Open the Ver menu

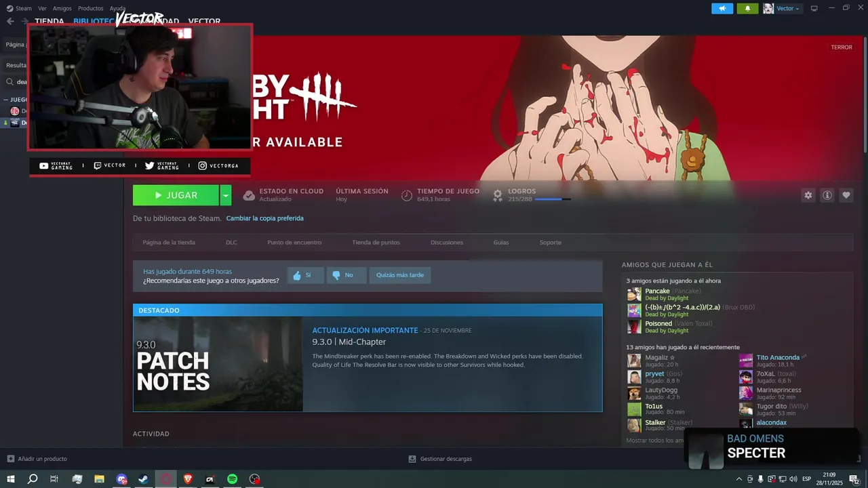pos(42,8)
